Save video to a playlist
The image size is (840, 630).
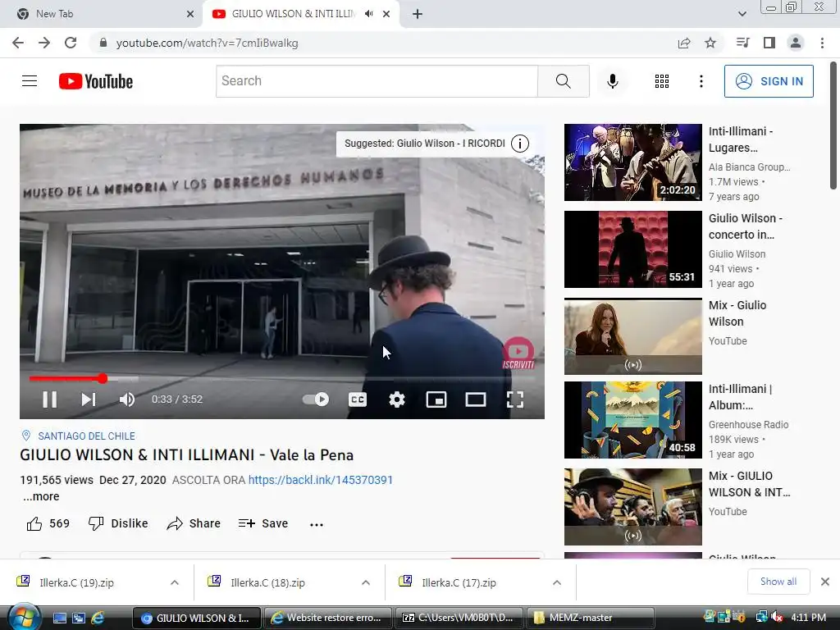pos(263,523)
